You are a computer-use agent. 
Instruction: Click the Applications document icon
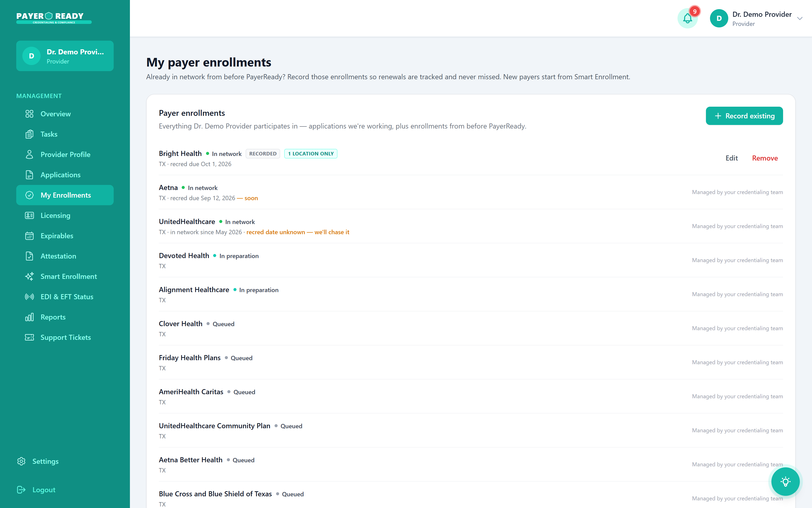coord(29,175)
